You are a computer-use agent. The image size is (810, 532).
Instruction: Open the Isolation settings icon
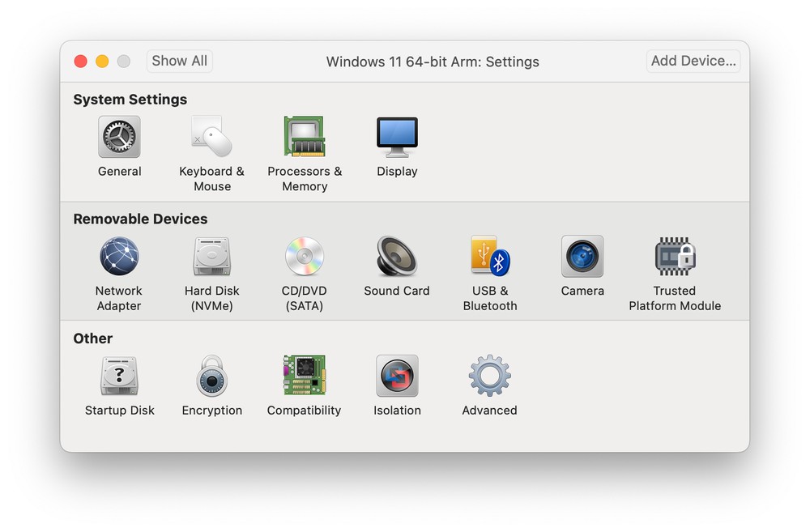397,376
